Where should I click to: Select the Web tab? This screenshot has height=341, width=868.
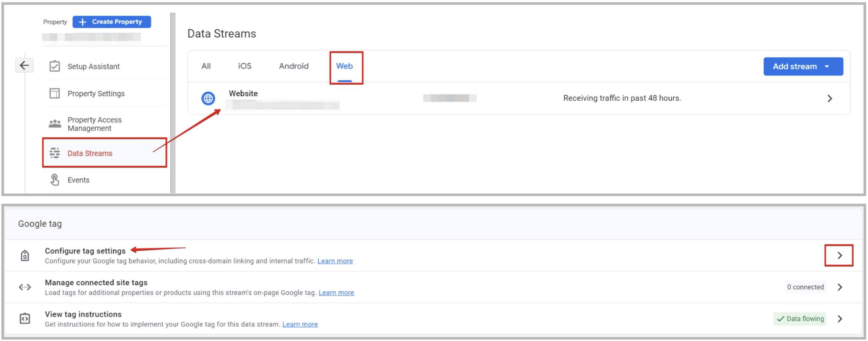point(344,66)
